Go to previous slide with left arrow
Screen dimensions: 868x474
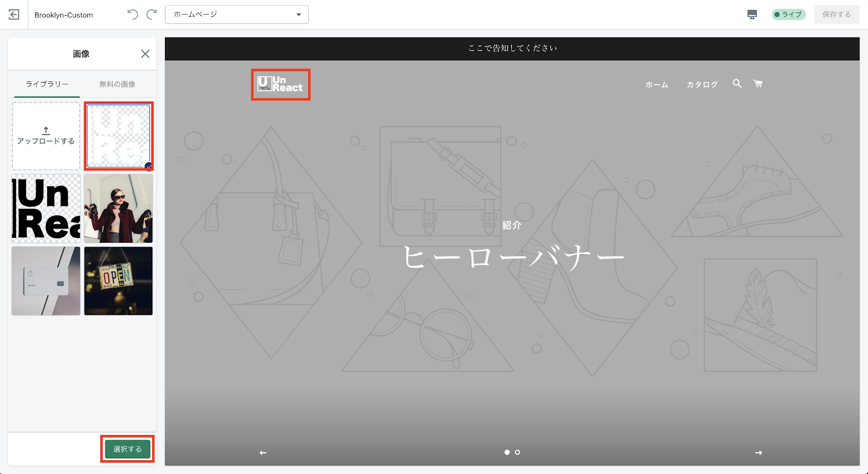(263, 452)
